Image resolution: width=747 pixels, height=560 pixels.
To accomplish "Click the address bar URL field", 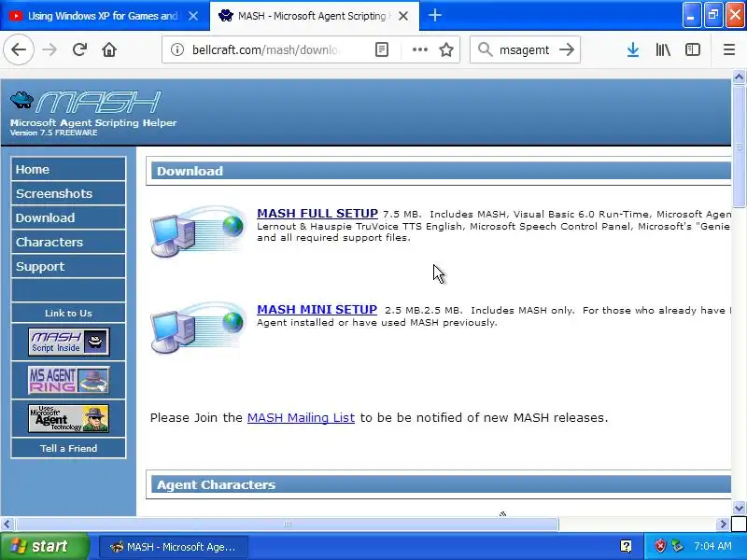I will point(265,49).
